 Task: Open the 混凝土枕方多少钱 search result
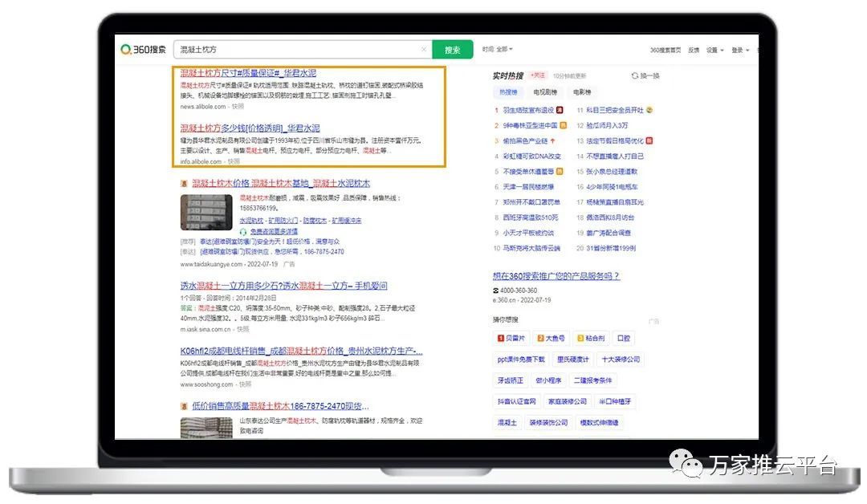250,128
